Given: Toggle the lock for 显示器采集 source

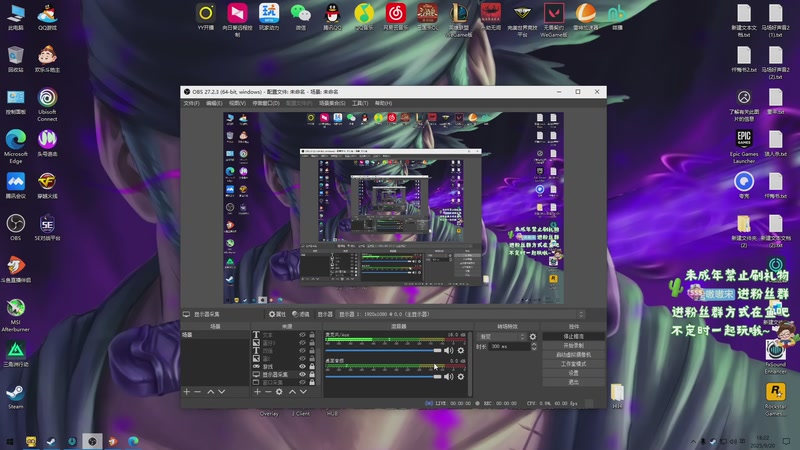Looking at the screenshot, I should point(312,374).
